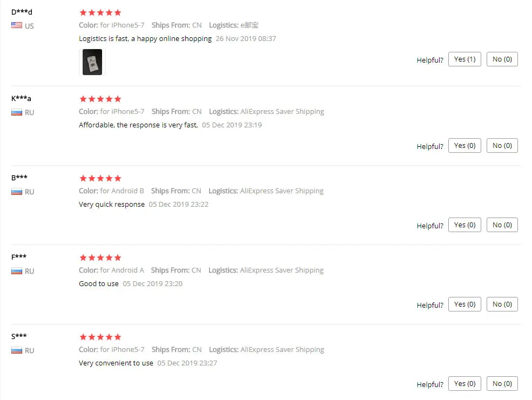This screenshot has width=532, height=400.
Task: Vote Yes on 'Good to use' review
Action: pyautogui.click(x=464, y=304)
